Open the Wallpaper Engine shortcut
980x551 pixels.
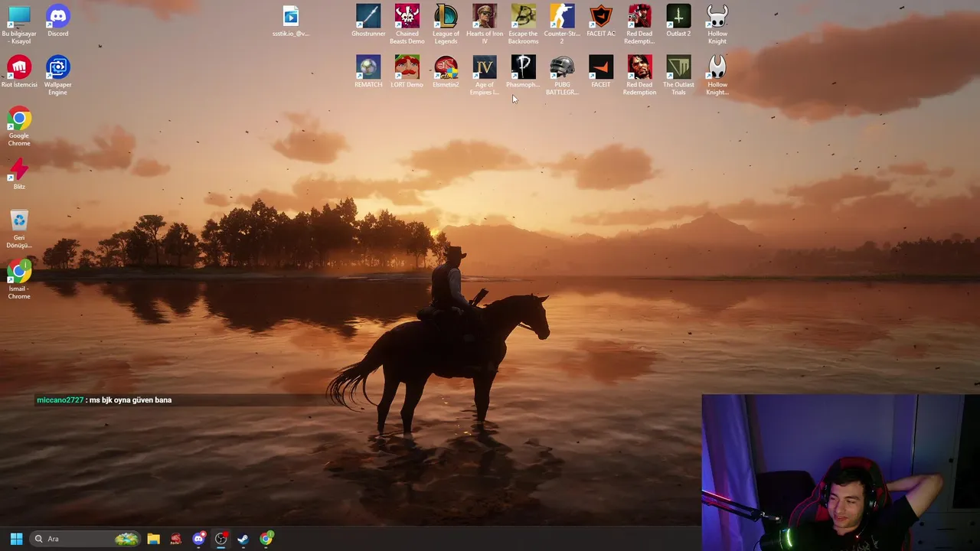click(x=58, y=75)
